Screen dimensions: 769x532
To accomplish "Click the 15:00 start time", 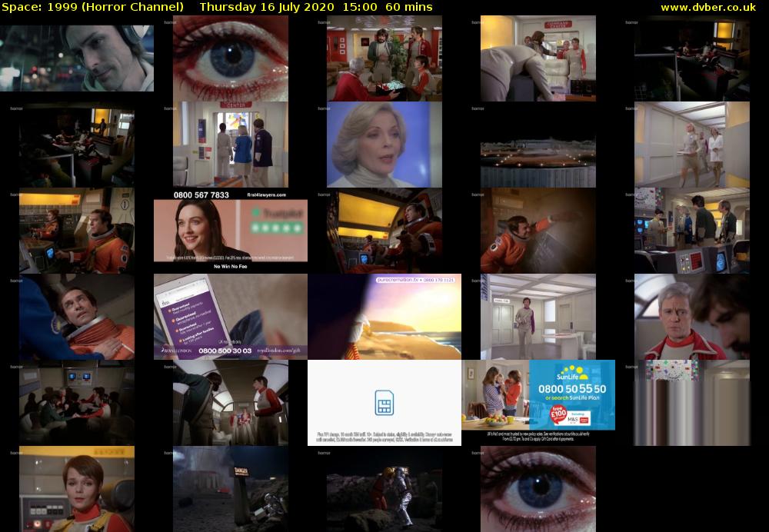I will click(x=361, y=7).
